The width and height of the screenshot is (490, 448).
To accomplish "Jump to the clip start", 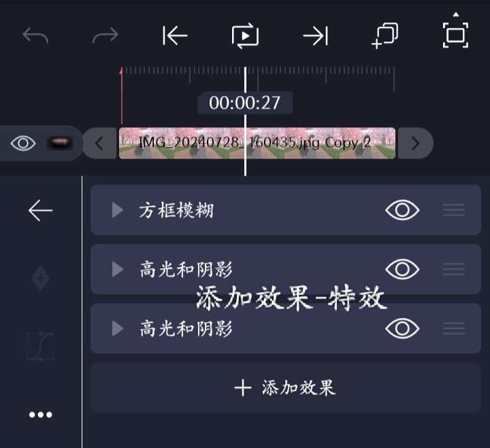I will (x=175, y=35).
